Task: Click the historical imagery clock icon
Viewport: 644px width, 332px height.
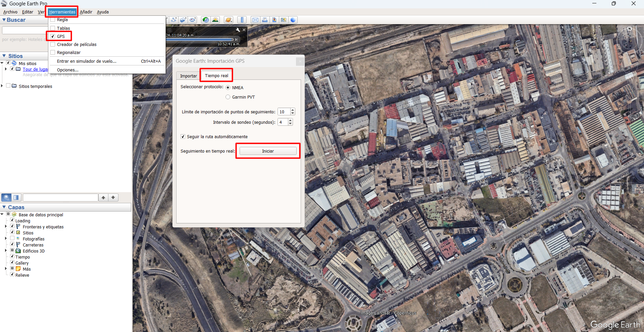Action: point(205,20)
